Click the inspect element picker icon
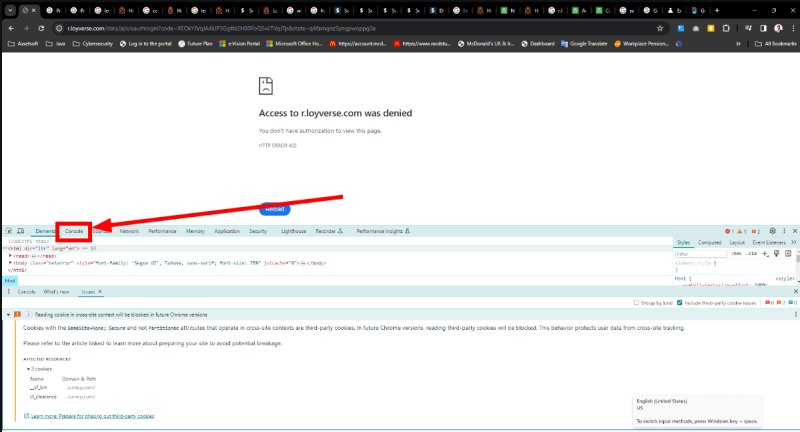 pos(8,230)
